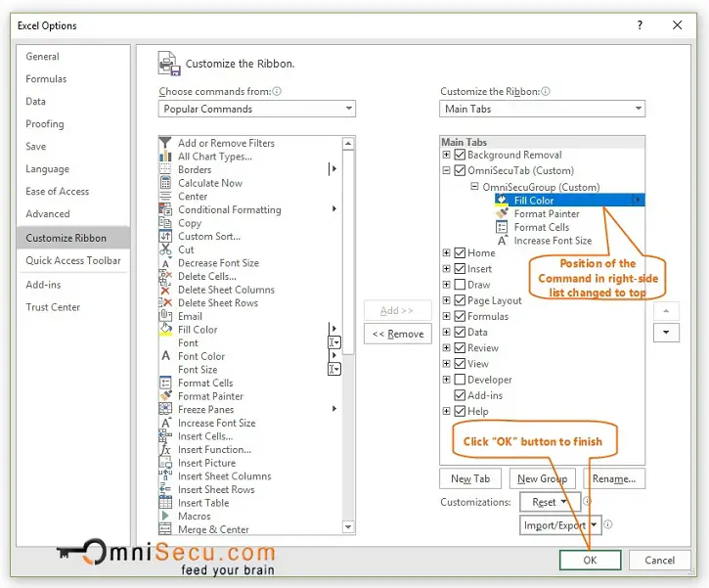Uncheck the Insert tab checkbox
This screenshot has width=709, height=588.
coord(460,269)
